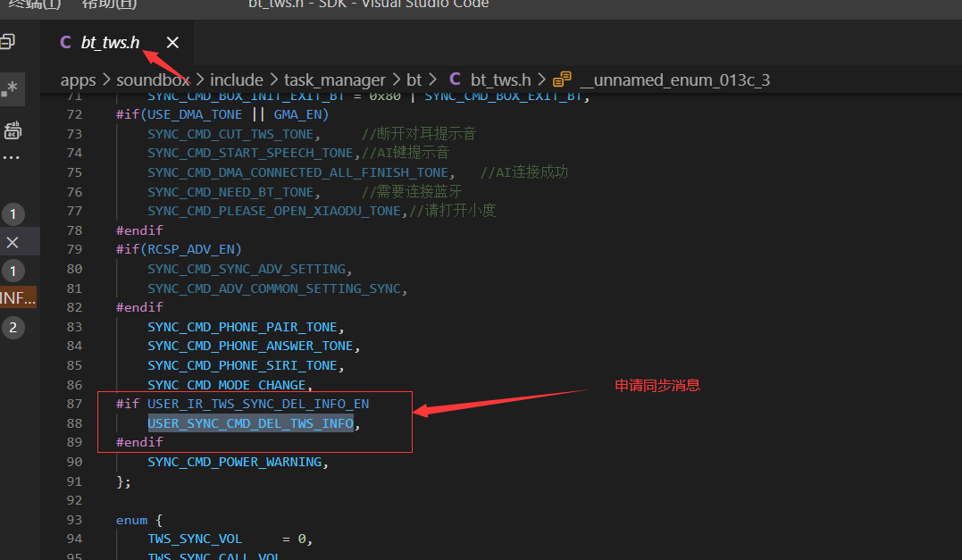Image resolution: width=962 pixels, height=560 pixels.
Task: Click line number 88 in the gutter
Action: click(x=74, y=423)
